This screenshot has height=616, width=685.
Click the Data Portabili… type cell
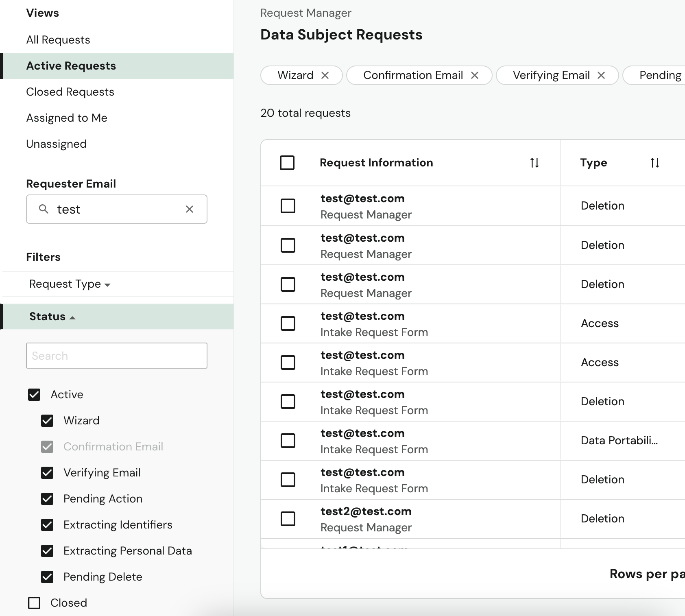point(619,441)
